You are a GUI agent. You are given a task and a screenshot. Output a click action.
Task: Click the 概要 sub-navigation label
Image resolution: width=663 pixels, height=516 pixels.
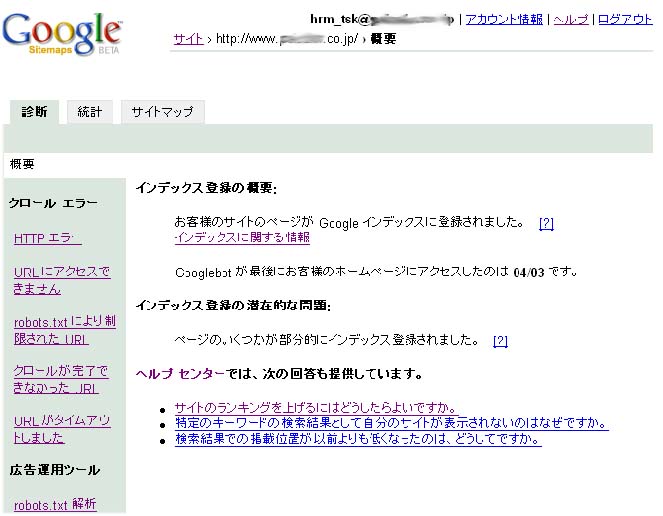tap(22, 164)
